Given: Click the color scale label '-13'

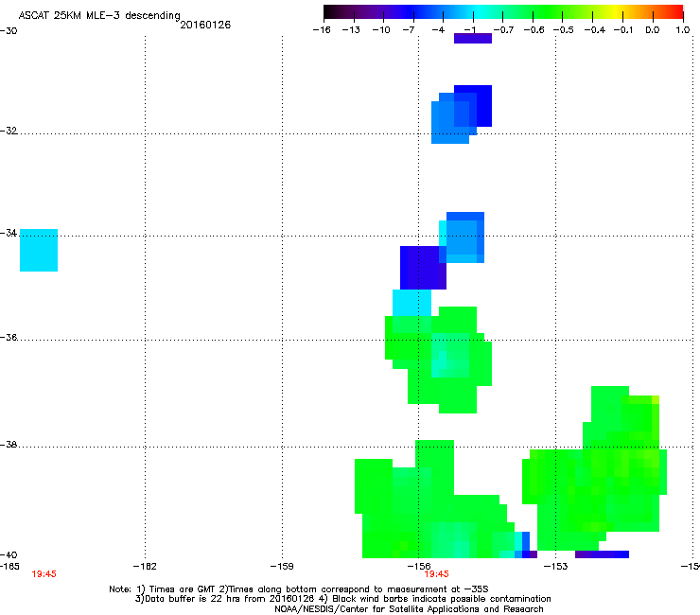Looking at the screenshot, I should pos(351,30).
